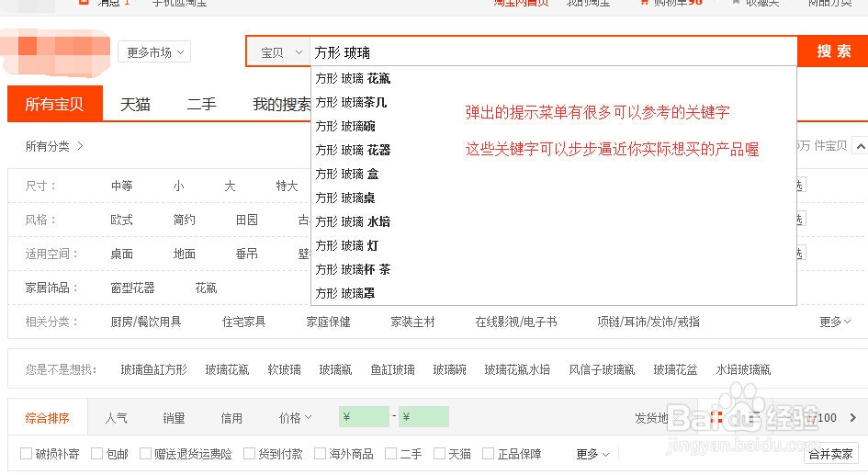The width and height of the screenshot is (868, 475).
Task: Click suggested search 玻璃花瓶
Action: 227,369
